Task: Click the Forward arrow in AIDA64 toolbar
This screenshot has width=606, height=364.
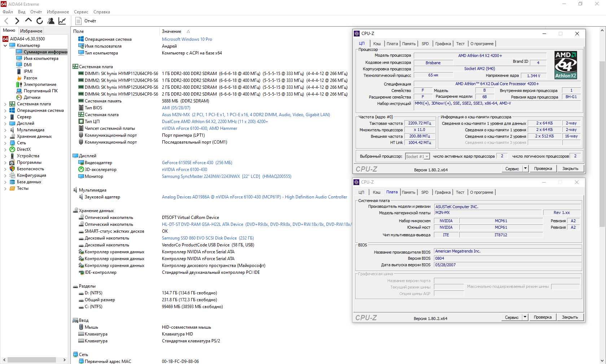Action: (x=17, y=21)
